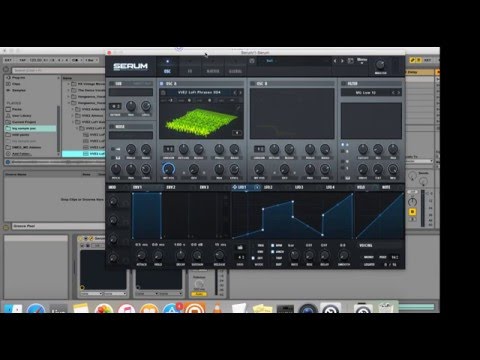Go to the next Serum preset

[342, 61]
